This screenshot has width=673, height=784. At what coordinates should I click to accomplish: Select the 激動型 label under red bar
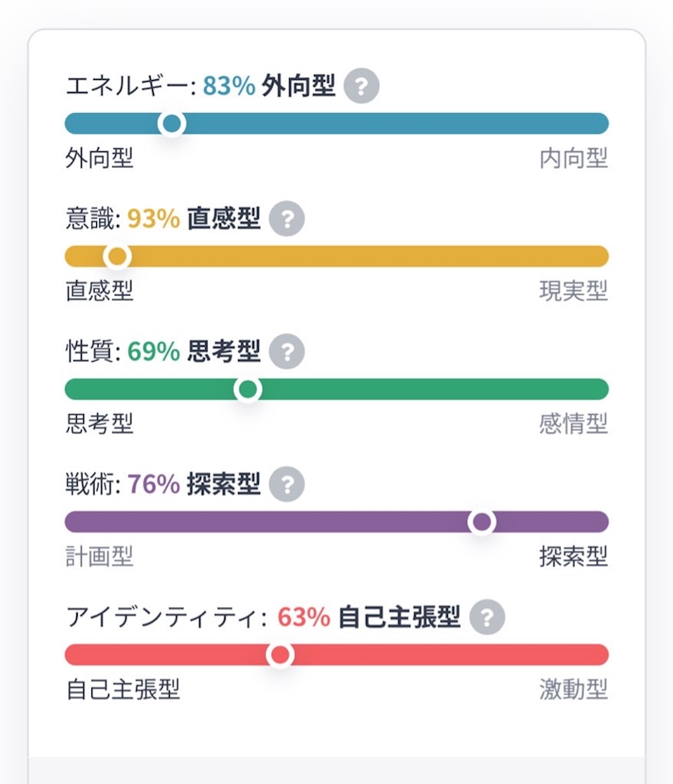(x=574, y=690)
